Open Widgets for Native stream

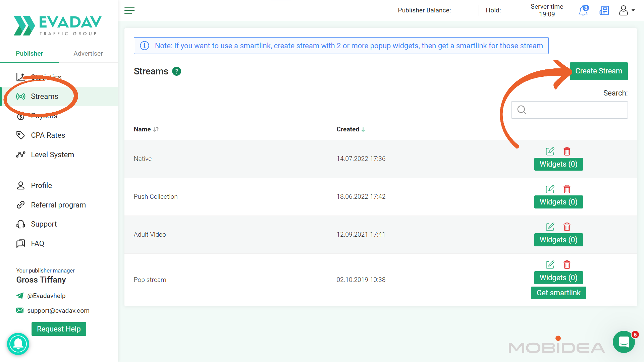[558, 164]
